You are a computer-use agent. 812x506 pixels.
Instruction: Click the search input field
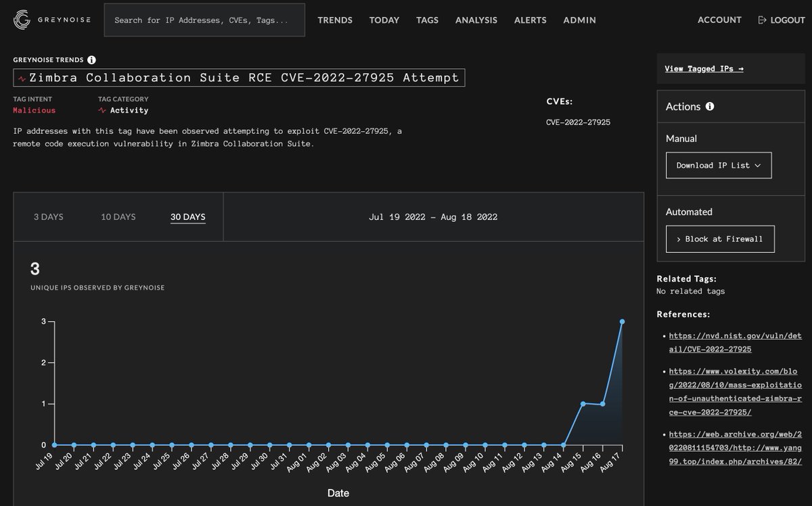(203, 20)
